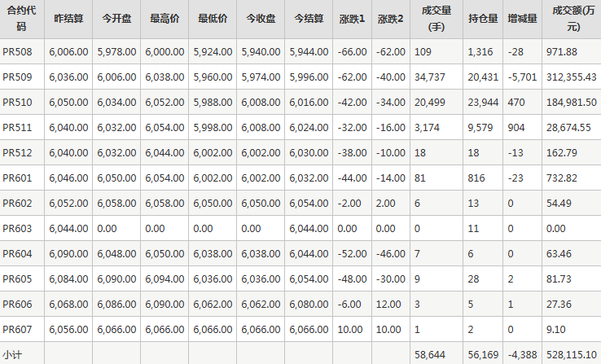Select PR603 settlement price 6,044.00 in 今结算
The height and width of the screenshot is (364, 601).
click(309, 229)
